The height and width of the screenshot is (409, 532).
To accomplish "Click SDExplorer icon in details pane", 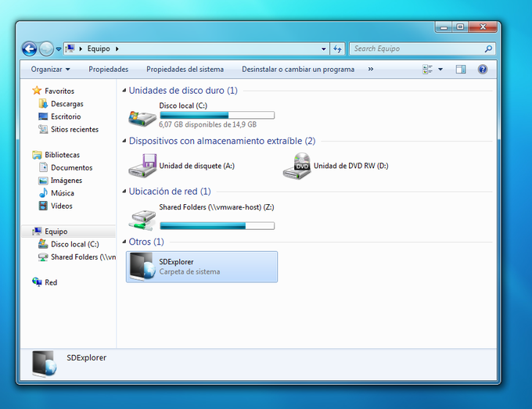I will pyautogui.click(x=45, y=364).
